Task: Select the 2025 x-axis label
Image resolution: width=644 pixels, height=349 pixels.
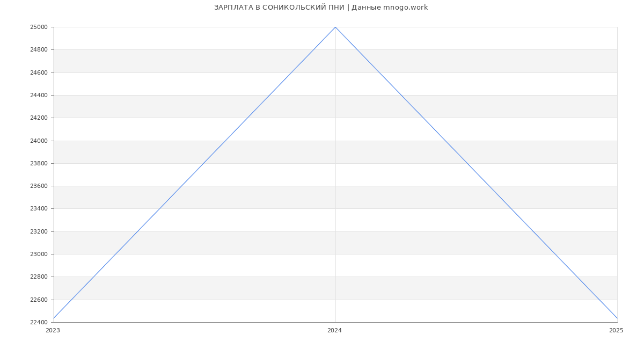Action: pyautogui.click(x=616, y=331)
